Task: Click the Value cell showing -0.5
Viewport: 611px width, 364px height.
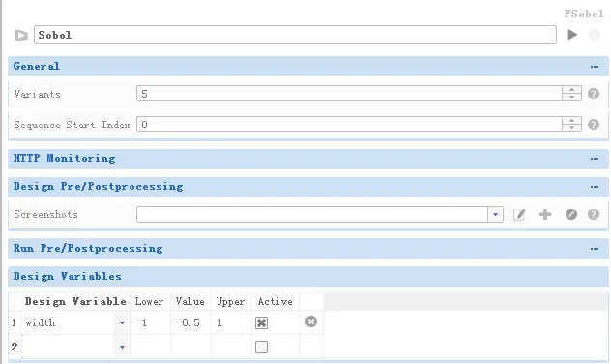Action: pos(191,322)
